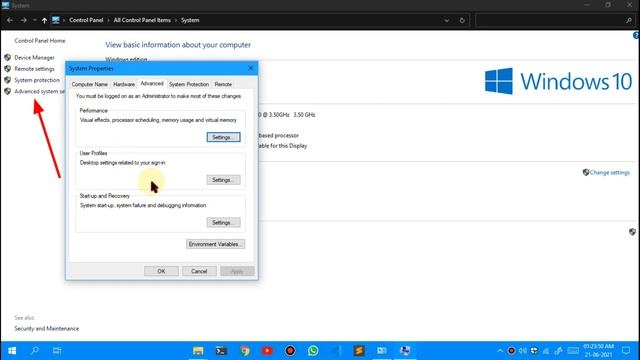Click the recorder icon in system tray
This screenshot has height=360, width=640.
pyautogui.click(x=511, y=351)
